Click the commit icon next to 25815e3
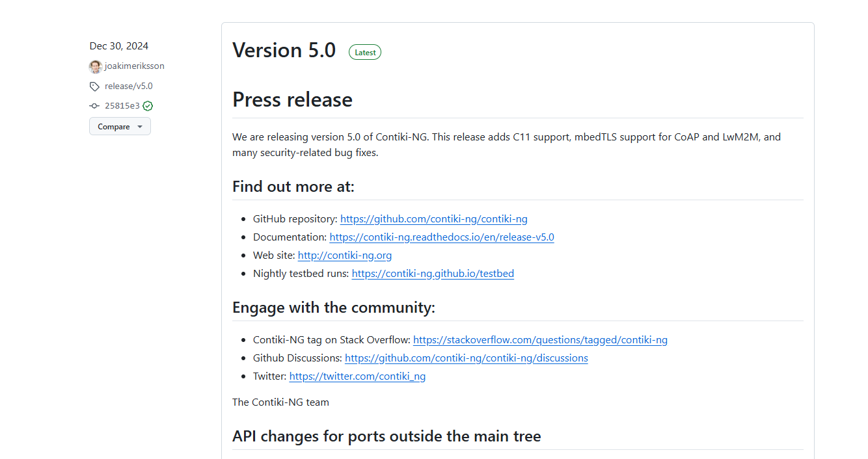Screen dimensions: 868x459 (95, 106)
